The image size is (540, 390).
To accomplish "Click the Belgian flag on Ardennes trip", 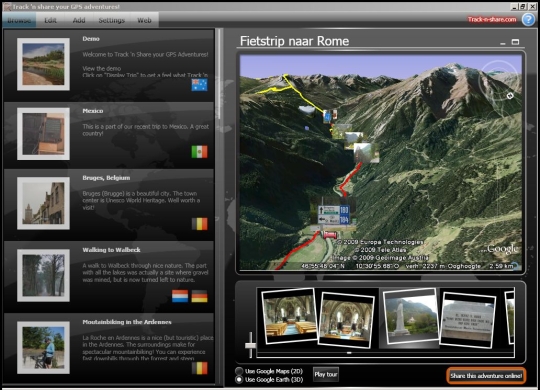I will (199, 368).
